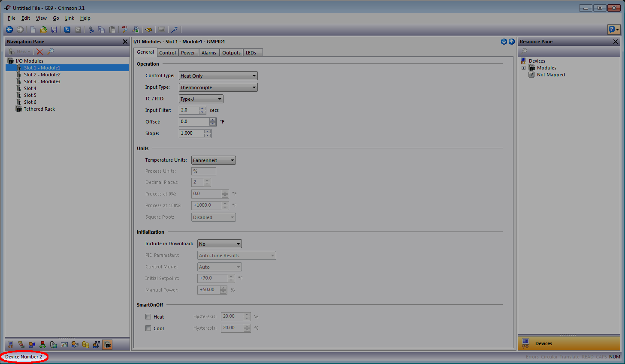Select Slot 3 - Module3 in the tree

coord(42,81)
